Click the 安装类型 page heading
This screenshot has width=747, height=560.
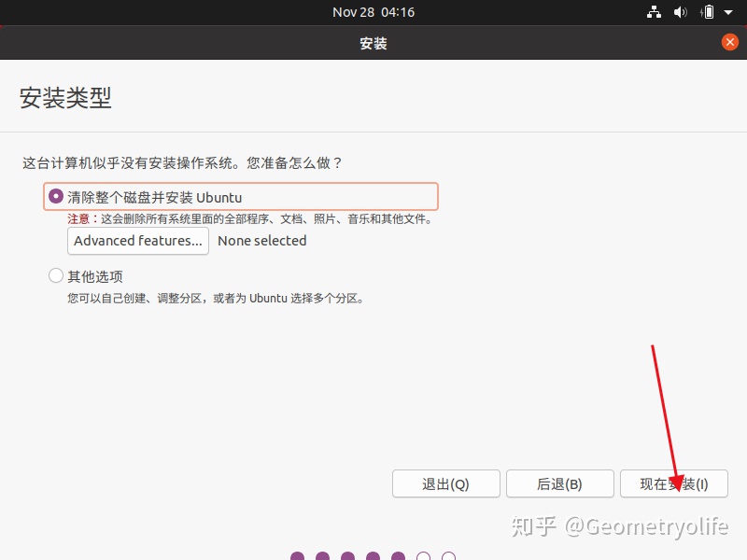point(65,98)
